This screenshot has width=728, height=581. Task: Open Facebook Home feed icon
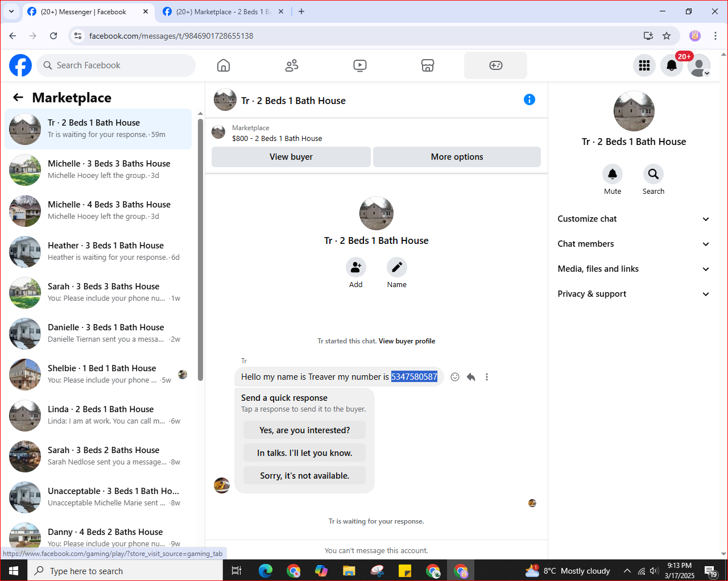click(x=224, y=65)
